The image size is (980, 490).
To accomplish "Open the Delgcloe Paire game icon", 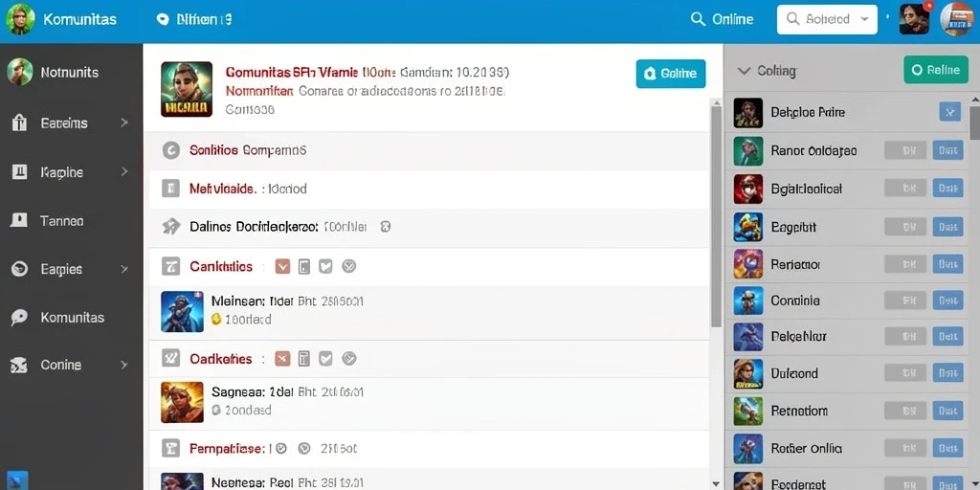I will tap(748, 113).
